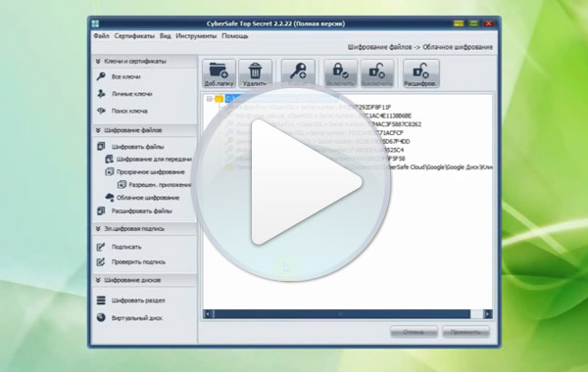Click the Удалить trash can toolbar button
The width and height of the screenshot is (588, 372).
click(x=255, y=73)
